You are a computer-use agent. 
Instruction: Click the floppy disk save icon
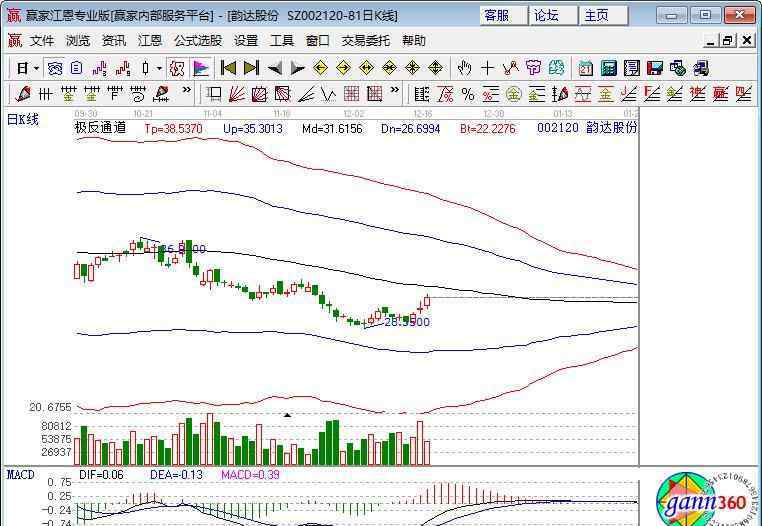(655, 68)
